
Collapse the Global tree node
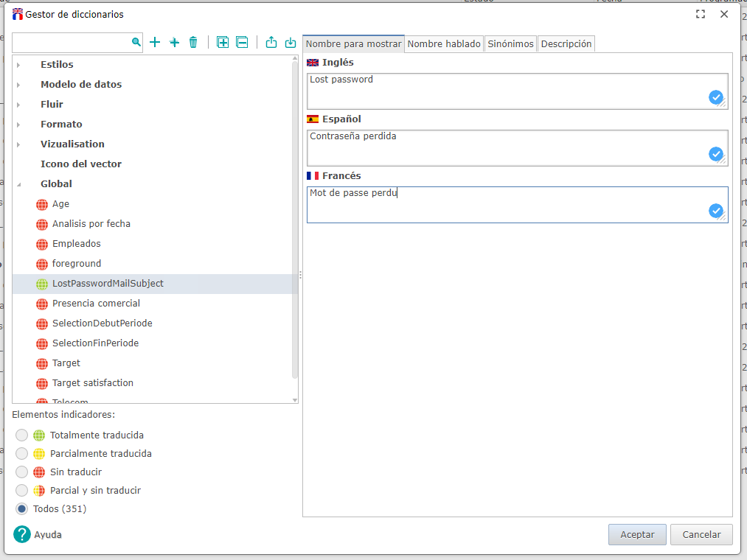tap(18, 184)
